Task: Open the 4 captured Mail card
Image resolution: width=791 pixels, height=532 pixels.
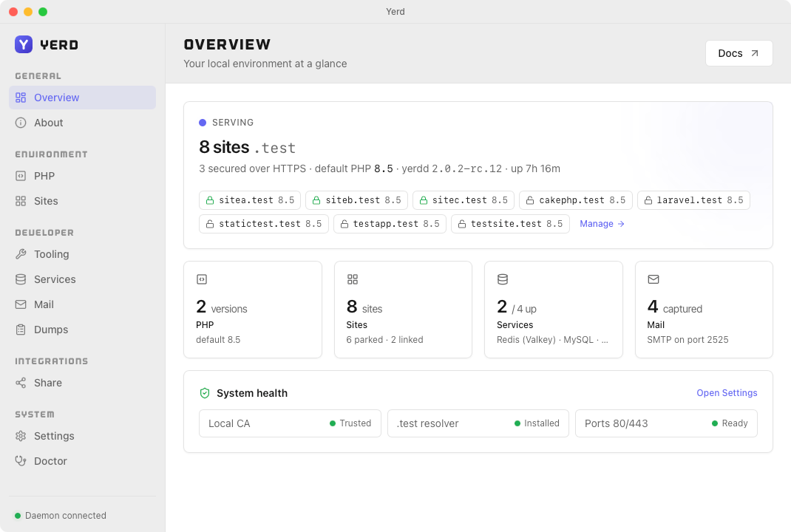Action: point(704,310)
